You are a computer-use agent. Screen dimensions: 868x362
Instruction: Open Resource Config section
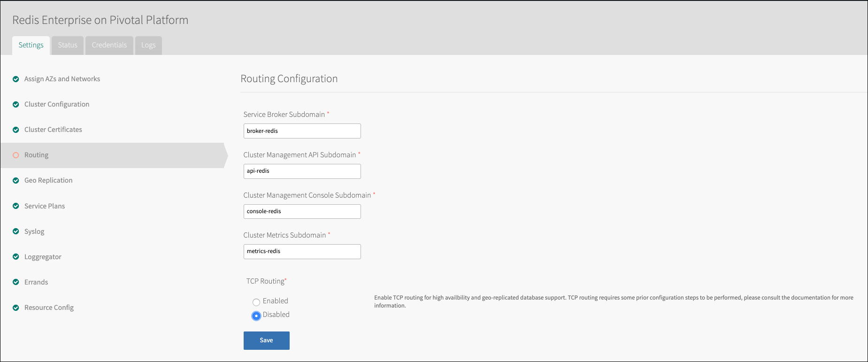pos(49,308)
